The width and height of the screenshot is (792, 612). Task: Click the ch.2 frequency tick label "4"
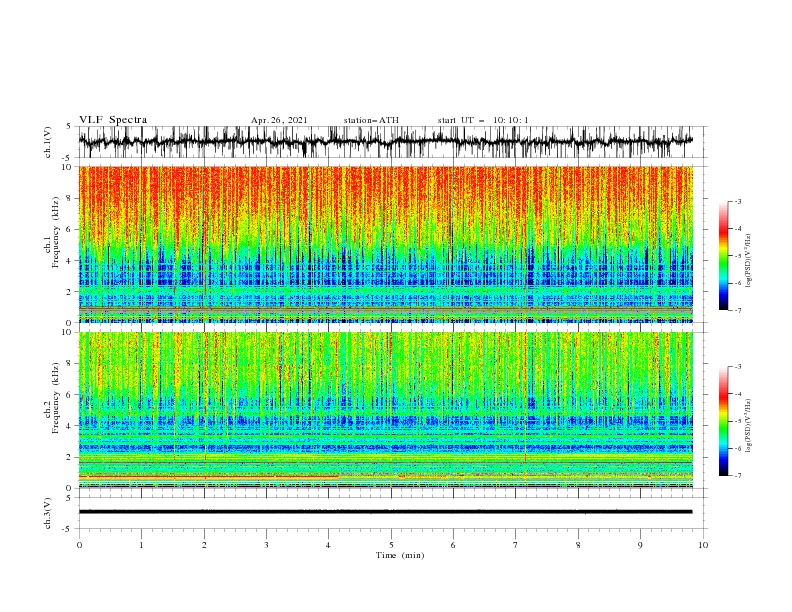pyautogui.click(x=70, y=426)
